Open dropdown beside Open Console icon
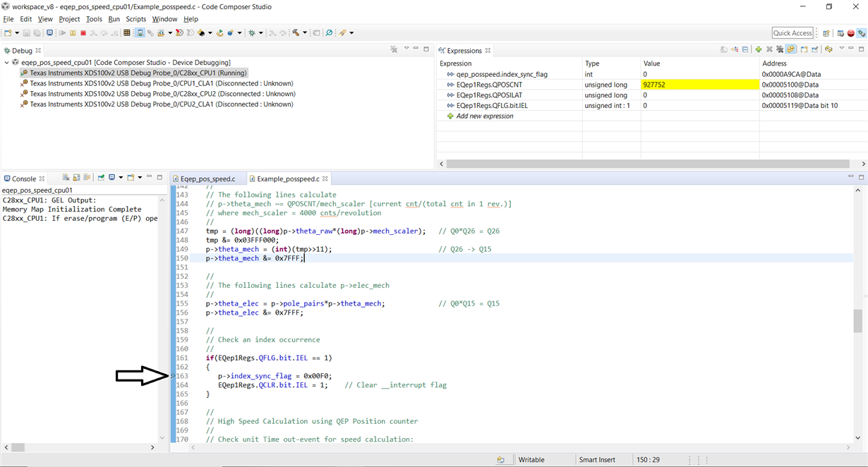The width and height of the screenshot is (868, 467). [x=140, y=177]
